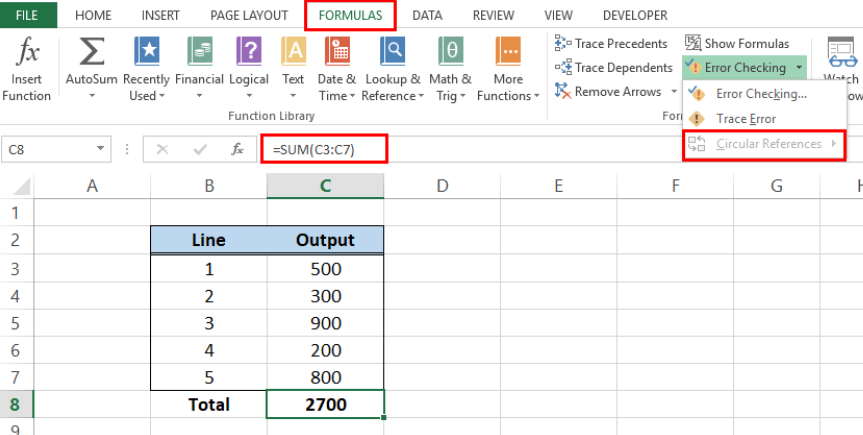Toggle Show Formulas
863x435 pixels.
click(x=737, y=44)
